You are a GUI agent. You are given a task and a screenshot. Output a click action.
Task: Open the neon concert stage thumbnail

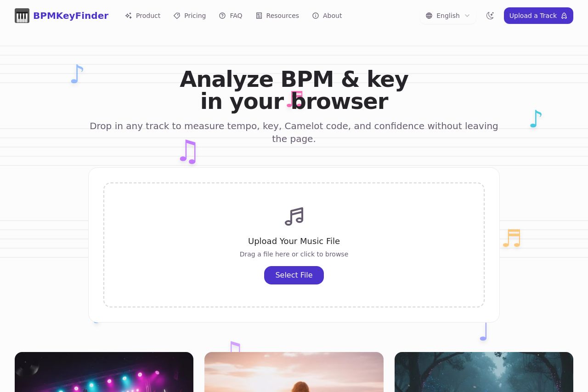click(104, 372)
